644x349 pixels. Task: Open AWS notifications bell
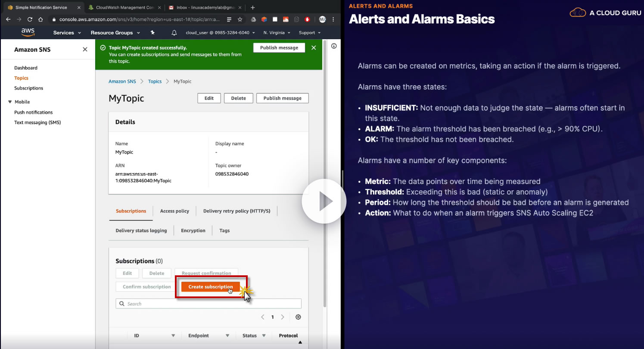coord(174,33)
